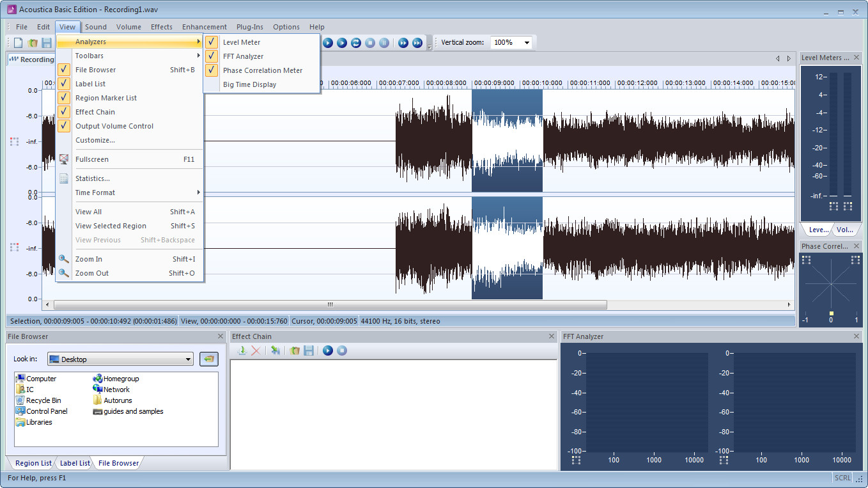868x488 pixels.
Task: Uncheck FFT Analyzer in the Analyzers submenu
Action: pos(261,56)
